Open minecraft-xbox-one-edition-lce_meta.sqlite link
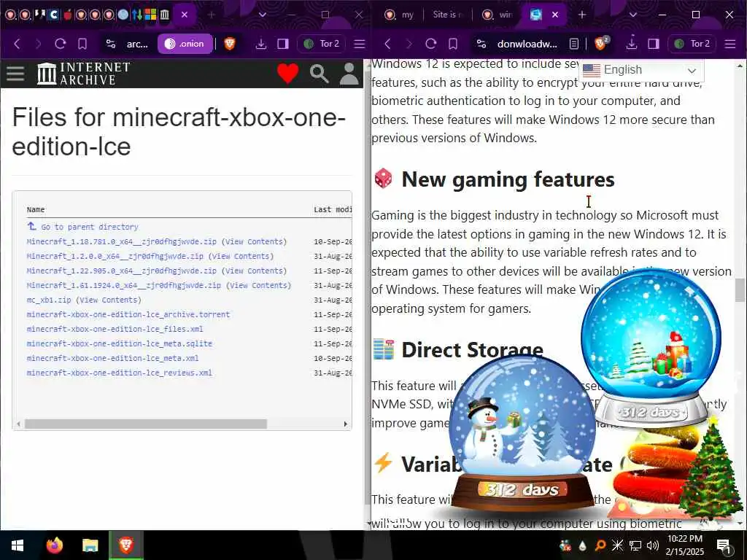Screen dimensions: 747x560 pyautogui.click(x=120, y=343)
